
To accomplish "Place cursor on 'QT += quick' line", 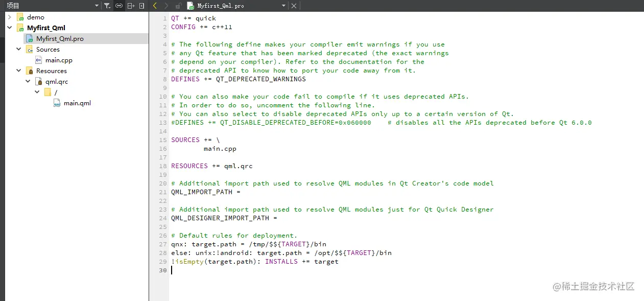I will pos(194,18).
